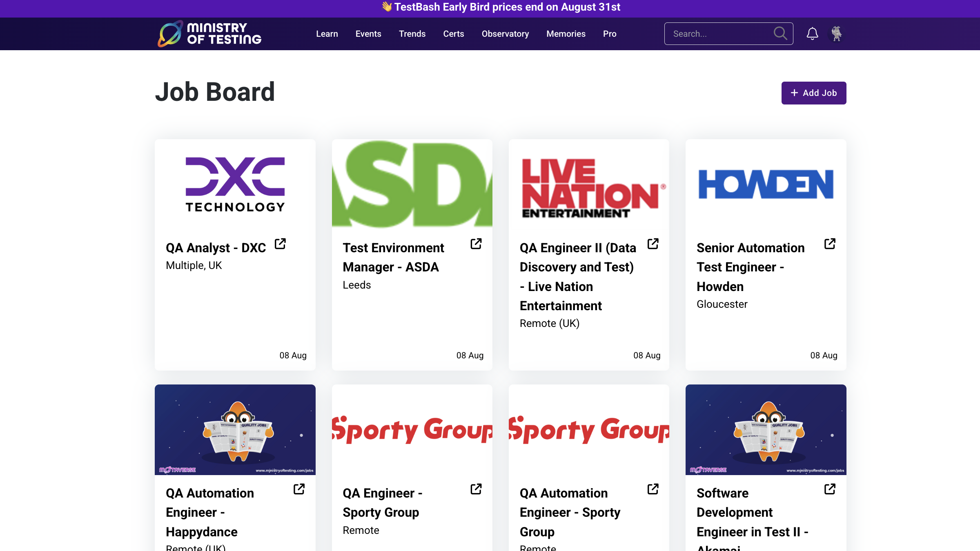Go to Memories in the nav bar
The height and width of the screenshot is (551, 980).
566,34
